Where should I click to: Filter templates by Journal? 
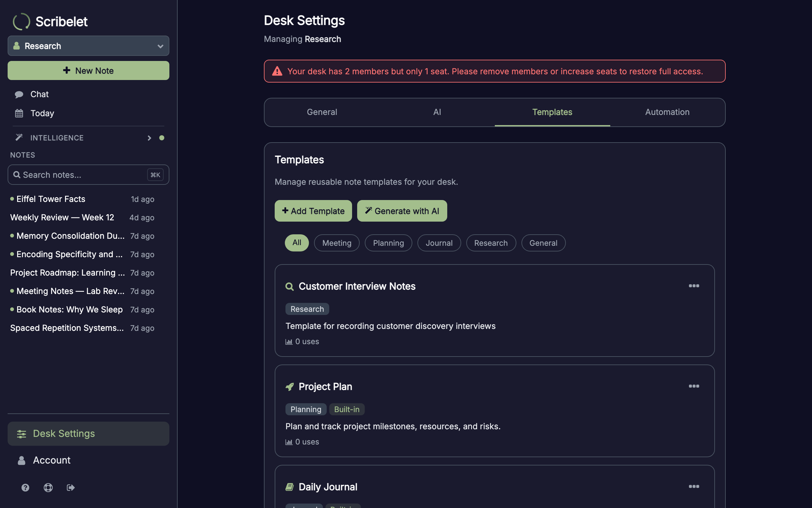439,243
